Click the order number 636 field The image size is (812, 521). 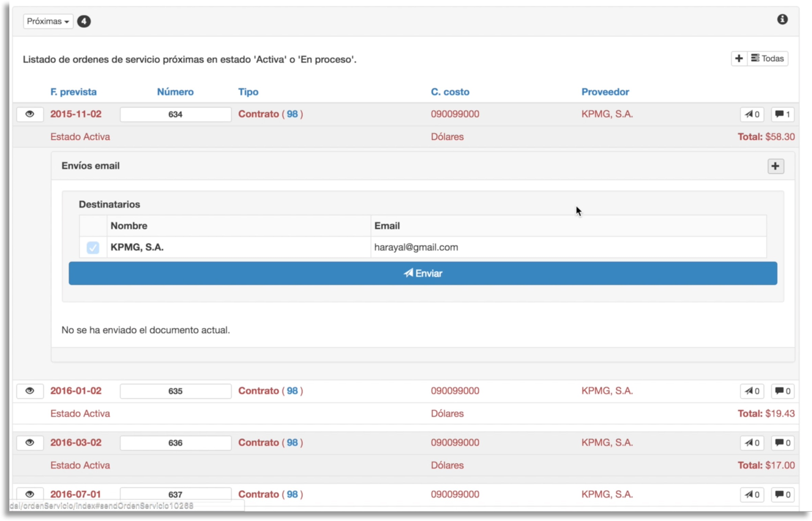(175, 443)
